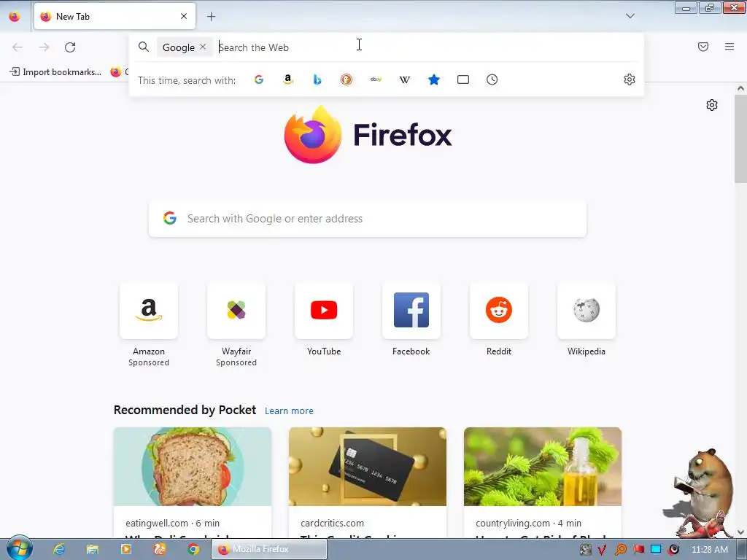Close the New Tab tab

[184, 16]
